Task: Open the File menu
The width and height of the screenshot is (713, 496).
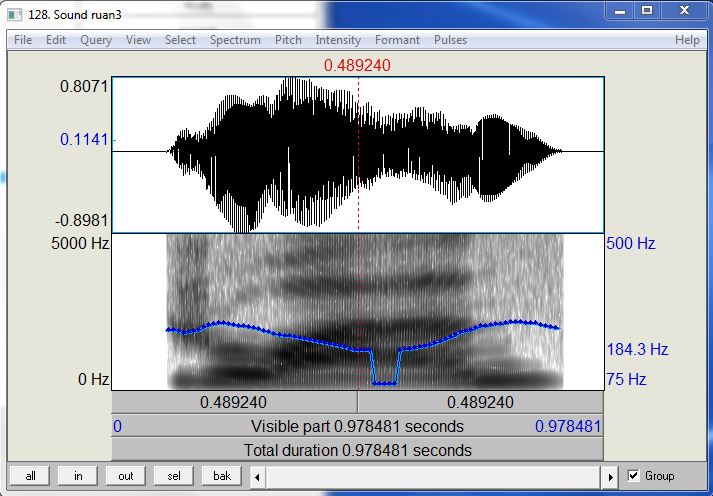Action: tap(23, 40)
